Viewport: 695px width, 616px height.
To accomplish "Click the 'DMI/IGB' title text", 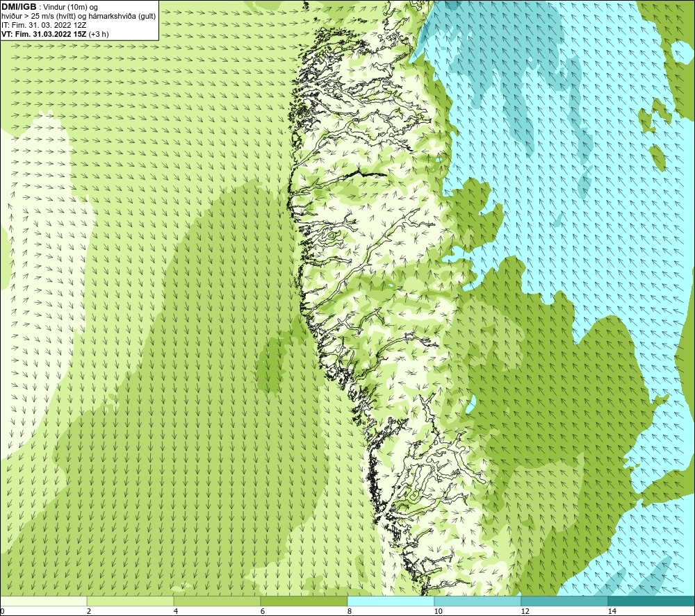I will (19, 7).
